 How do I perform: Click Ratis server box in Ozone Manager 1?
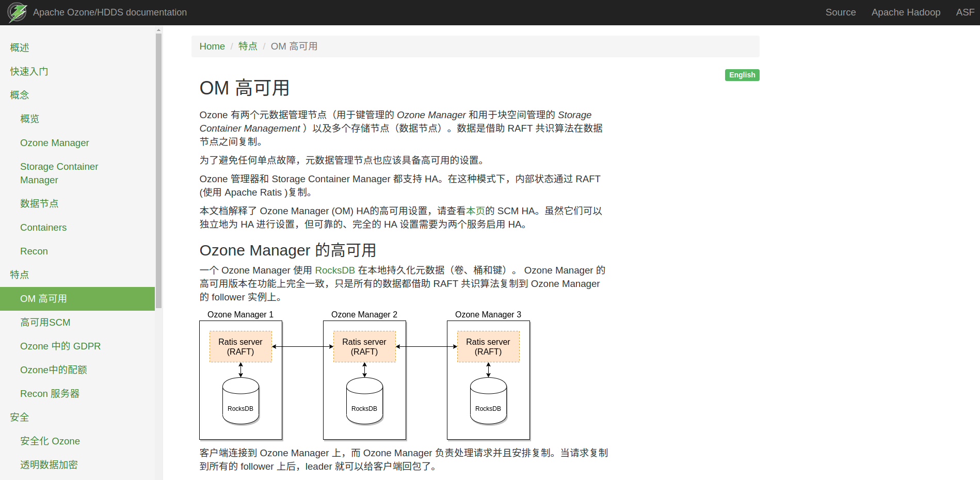(240, 347)
